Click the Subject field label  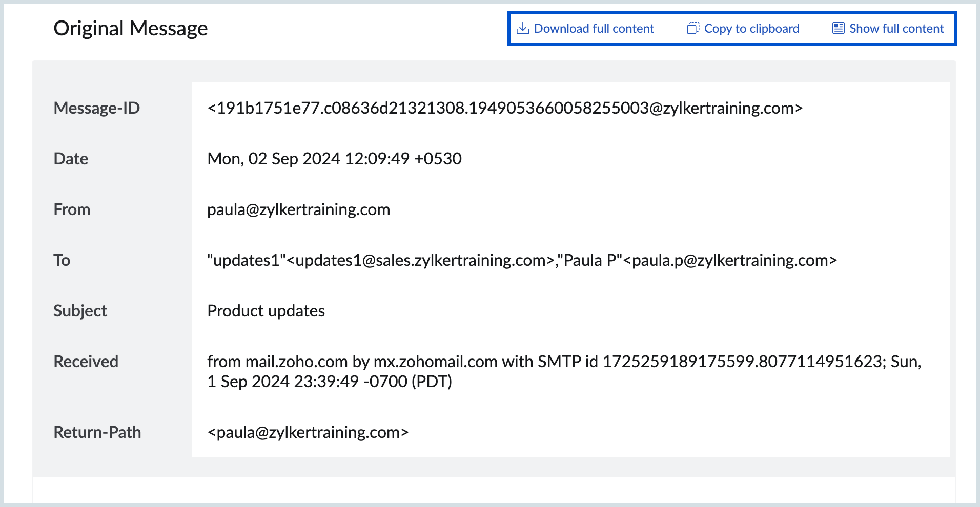coord(80,311)
